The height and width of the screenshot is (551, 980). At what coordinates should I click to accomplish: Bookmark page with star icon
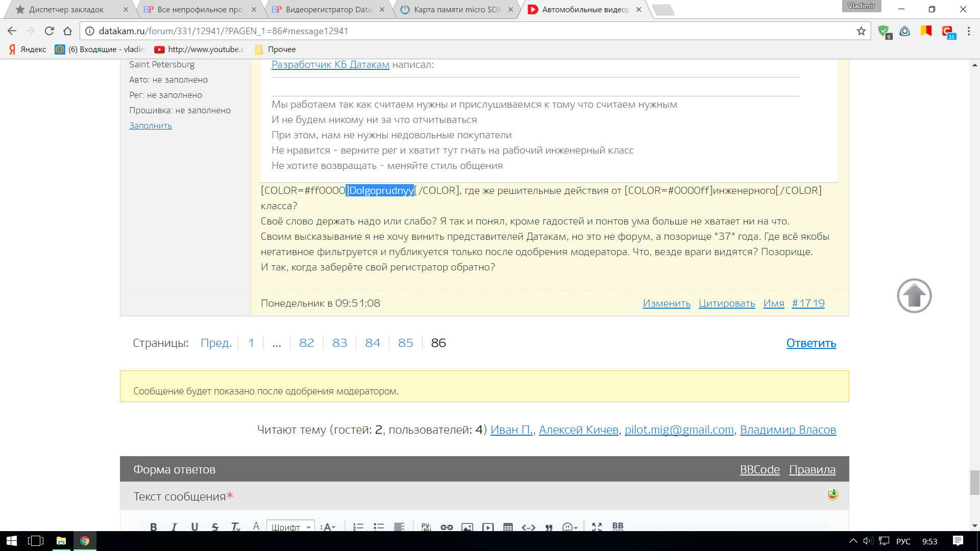(x=861, y=31)
